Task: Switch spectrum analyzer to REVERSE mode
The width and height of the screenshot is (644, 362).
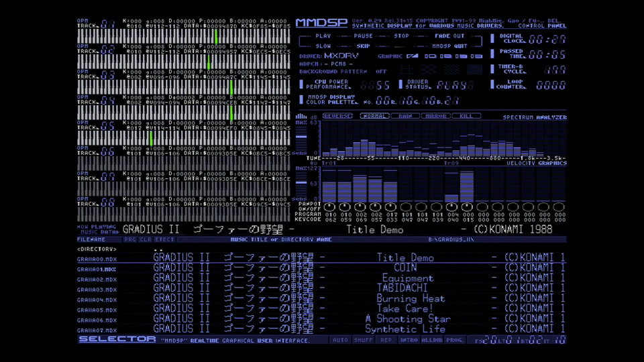Action: click(337, 116)
